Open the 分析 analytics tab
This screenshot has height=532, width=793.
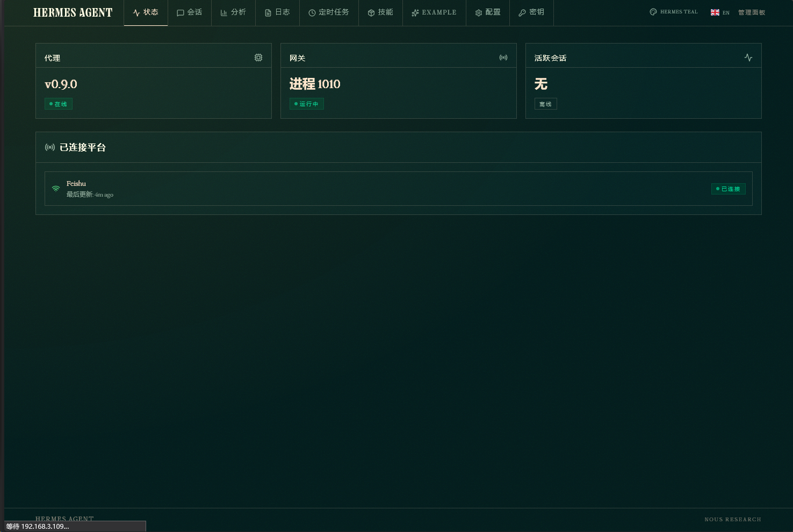[x=233, y=12]
